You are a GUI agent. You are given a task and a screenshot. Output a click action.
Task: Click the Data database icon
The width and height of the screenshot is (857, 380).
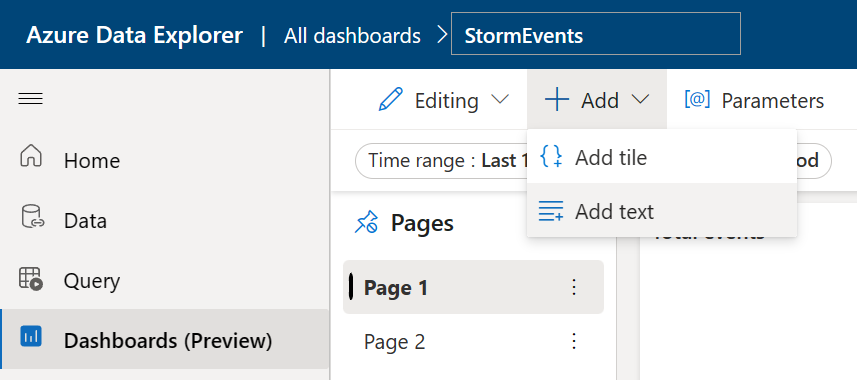(31, 216)
